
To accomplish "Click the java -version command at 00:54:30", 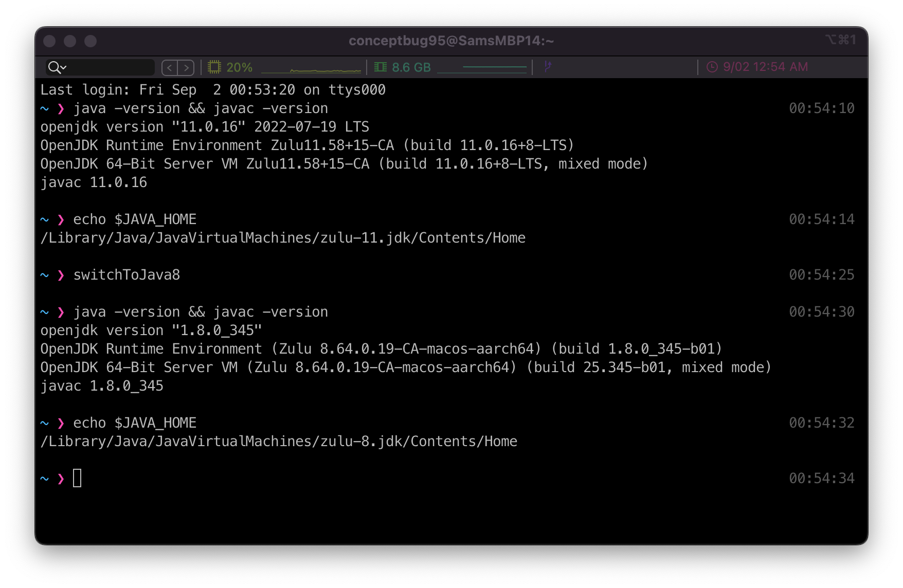I will coord(201,312).
